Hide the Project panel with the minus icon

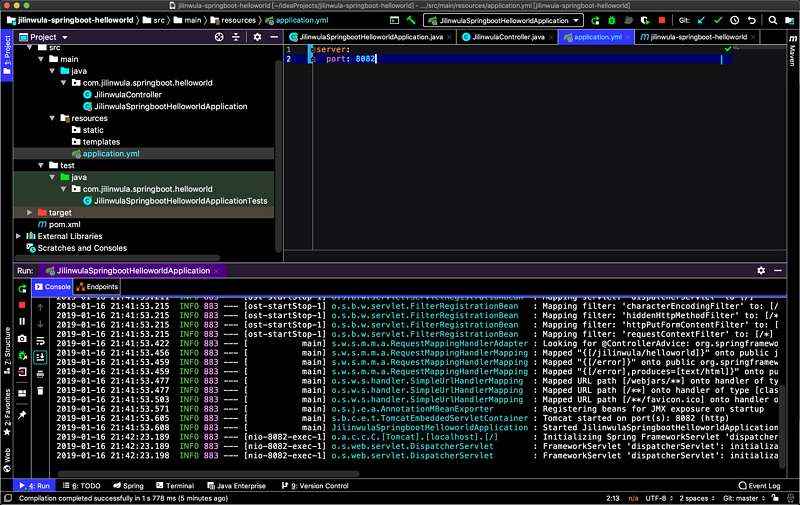point(274,37)
